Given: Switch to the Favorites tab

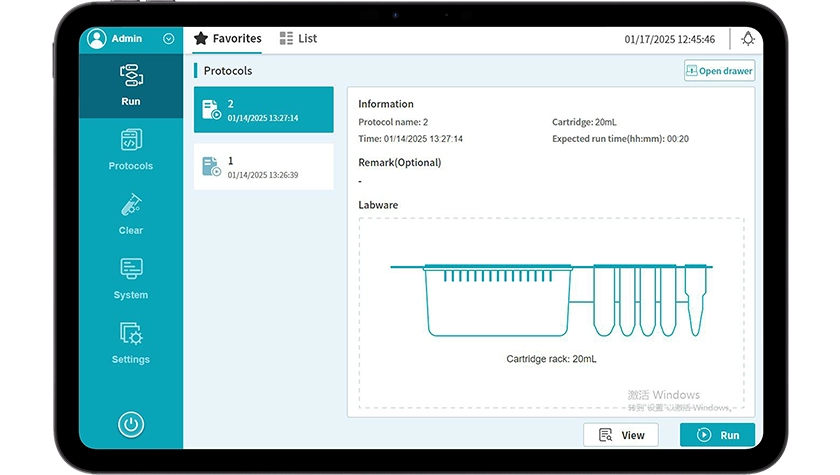Looking at the screenshot, I should point(228,39).
